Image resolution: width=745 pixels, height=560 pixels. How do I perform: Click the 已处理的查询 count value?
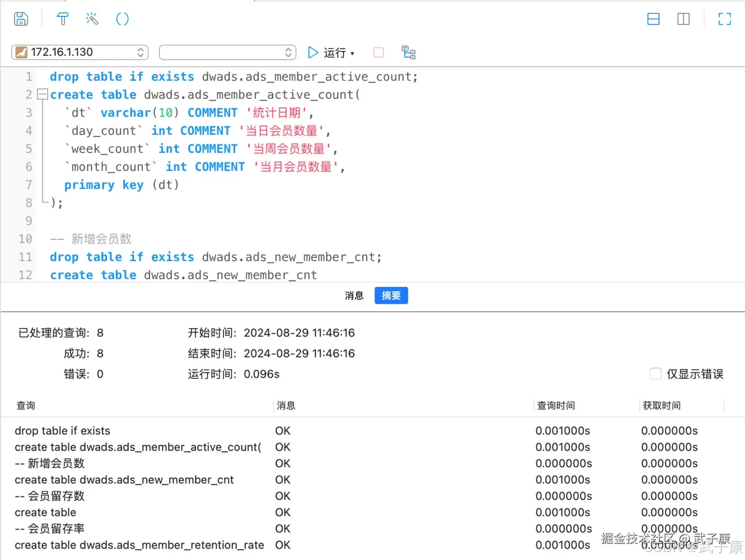pos(100,333)
